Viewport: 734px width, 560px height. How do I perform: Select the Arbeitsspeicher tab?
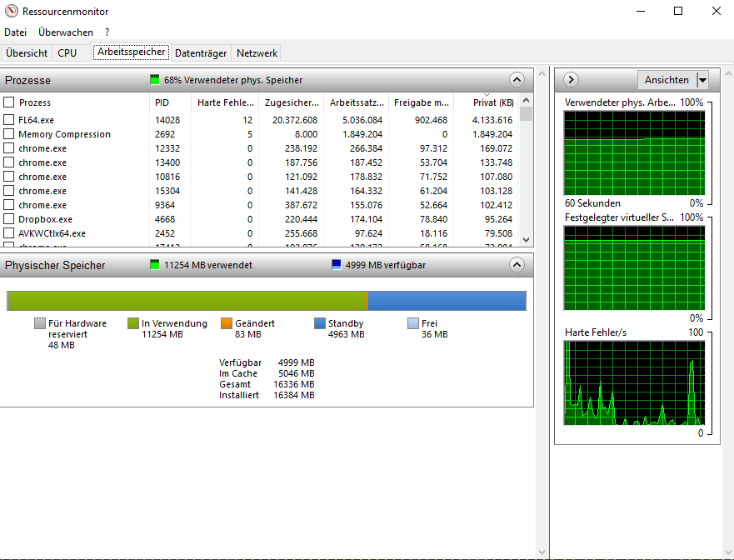(x=131, y=52)
